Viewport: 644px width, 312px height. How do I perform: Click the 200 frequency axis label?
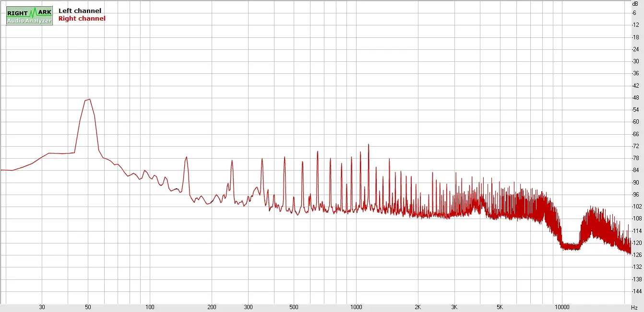point(212,307)
